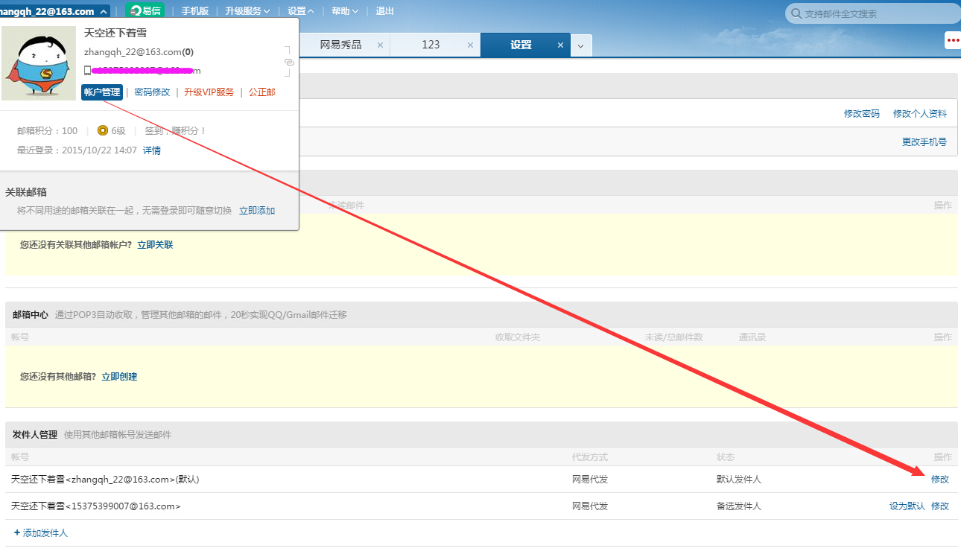Open the 手机版 menu item
The width and height of the screenshot is (961, 560).
[195, 11]
